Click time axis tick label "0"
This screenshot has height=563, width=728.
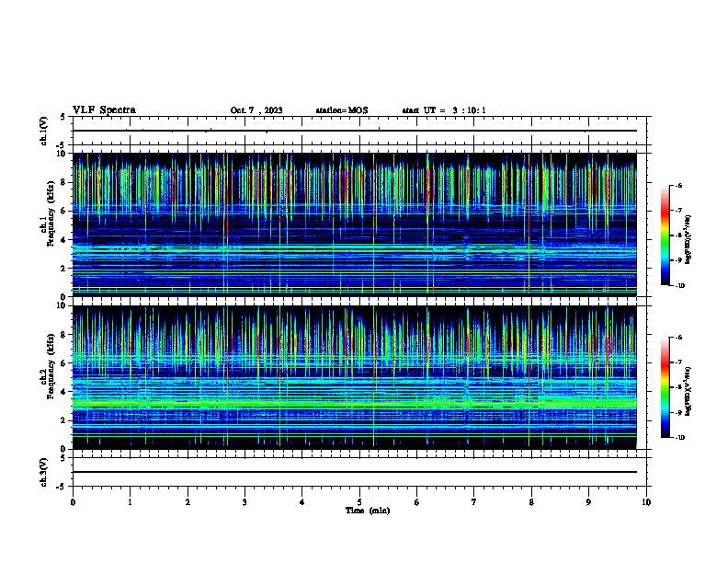point(73,502)
